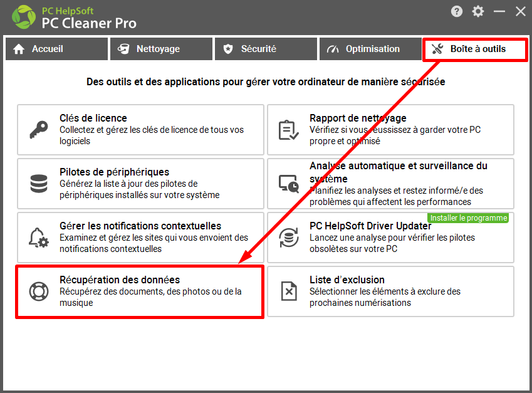
Task: Click the key icon for Clés de licence
Action: click(x=39, y=130)
